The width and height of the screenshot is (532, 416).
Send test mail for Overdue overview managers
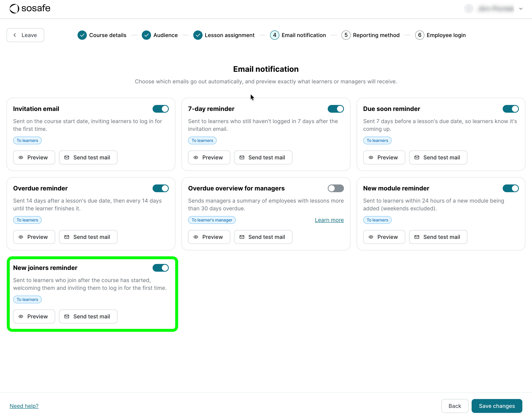coord(263,237)
